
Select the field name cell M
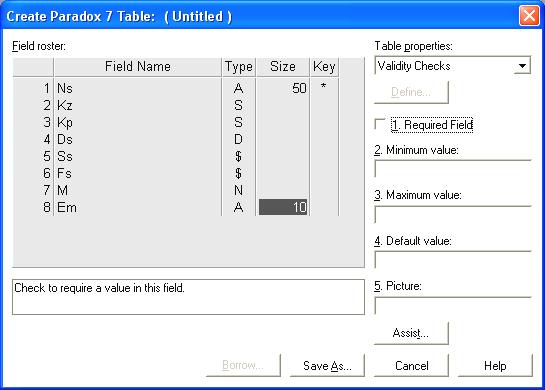138,190
